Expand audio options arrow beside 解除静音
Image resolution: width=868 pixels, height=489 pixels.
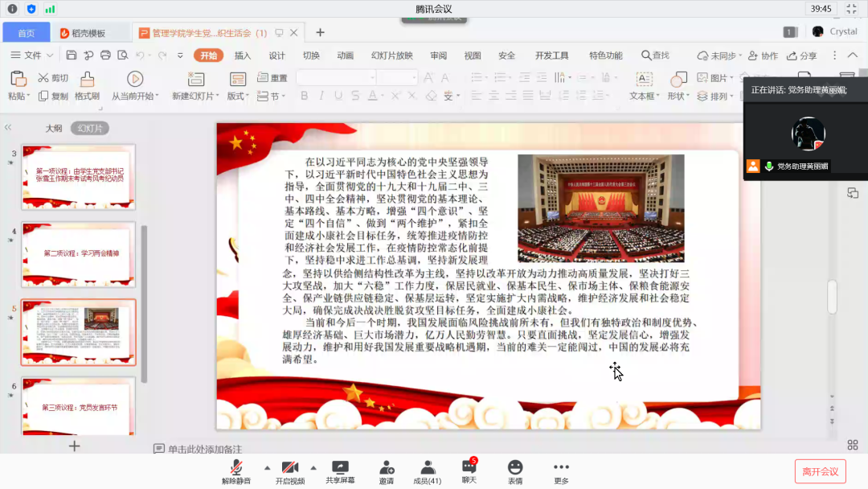267,467
